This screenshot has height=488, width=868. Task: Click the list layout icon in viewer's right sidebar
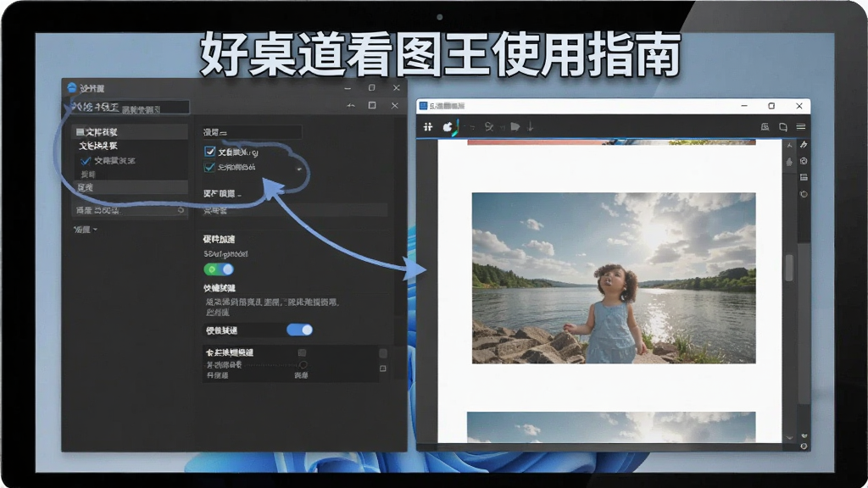(x=804, y=178)
